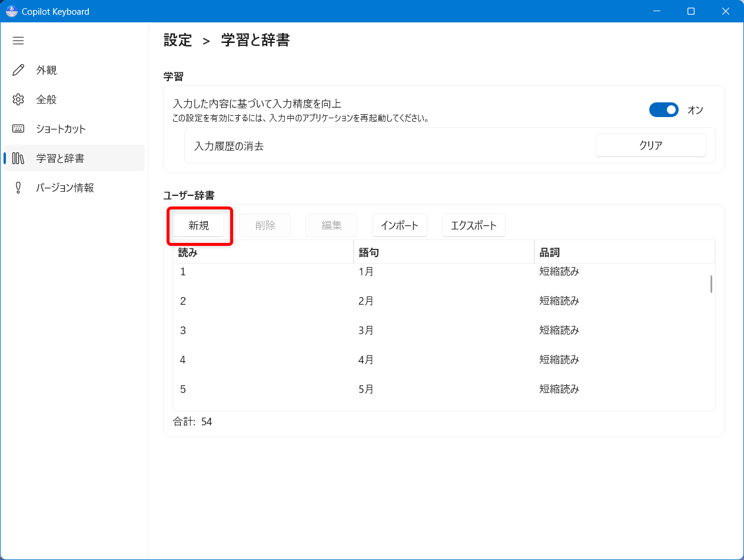Open バージョン情報 page

point(74,188)
